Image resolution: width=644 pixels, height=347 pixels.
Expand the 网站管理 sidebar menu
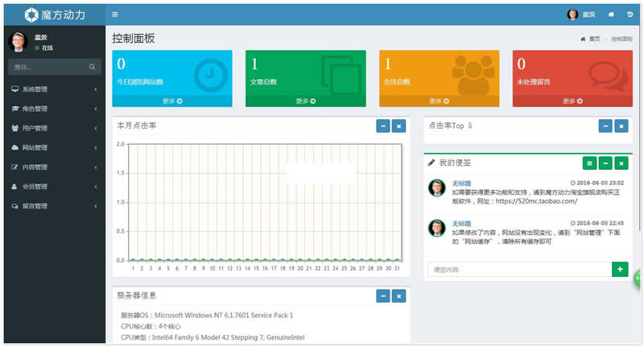[x=52, y=147]
